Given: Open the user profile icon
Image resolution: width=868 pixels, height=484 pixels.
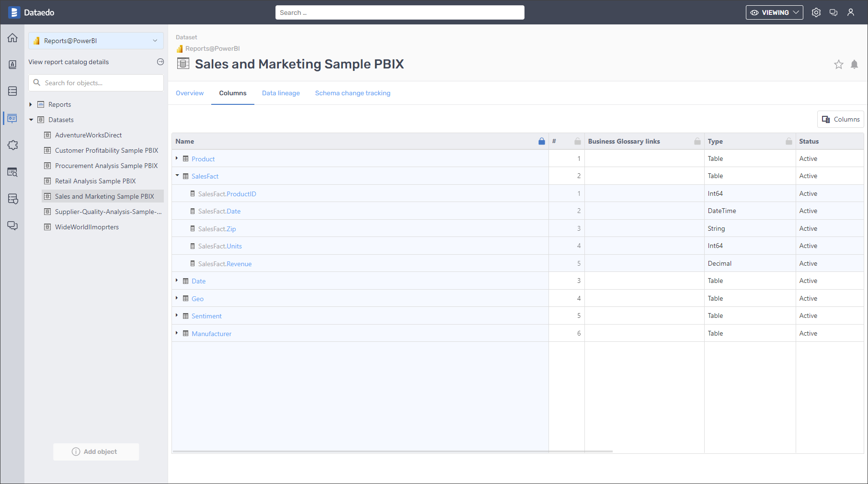Looking at the screenshot, I should (x=851, y=12).
